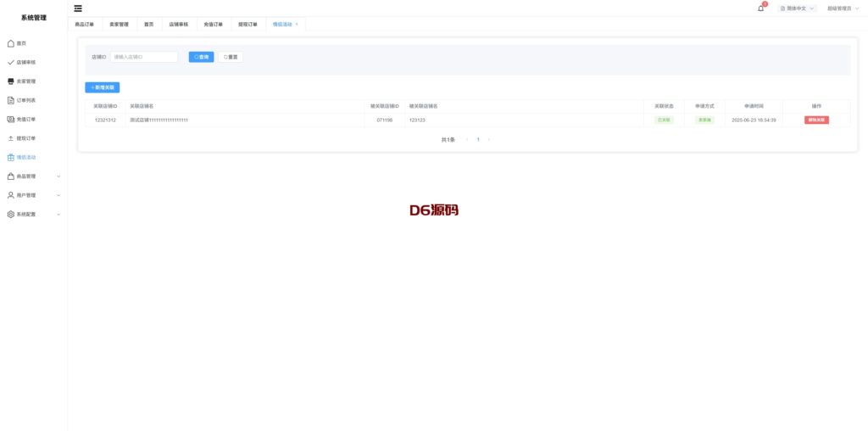Click the 店铺审核 checkmark icon in sidebar
Image resolution: width=868 pixels, height=431 pixels.
pos(11,62)
